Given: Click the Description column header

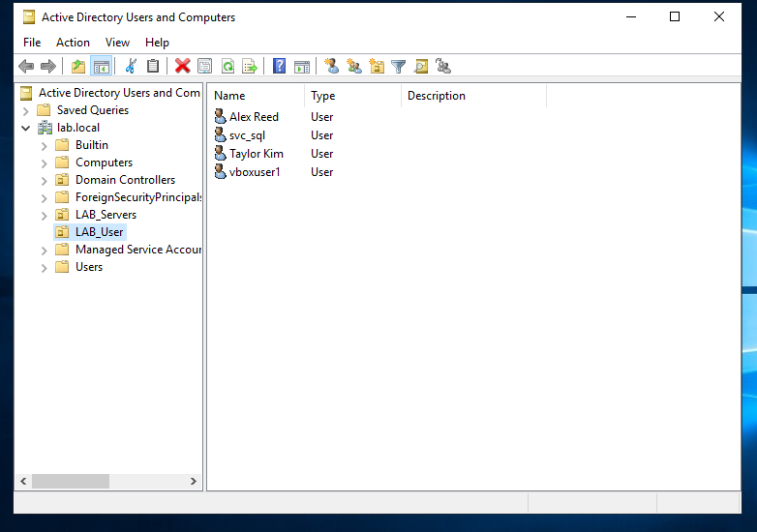Looking at the screenshot, I should point(473,96).
